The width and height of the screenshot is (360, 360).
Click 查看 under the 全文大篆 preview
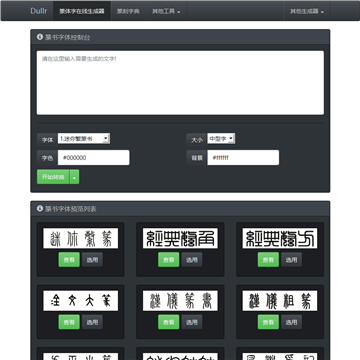click(x=69, y=322)
